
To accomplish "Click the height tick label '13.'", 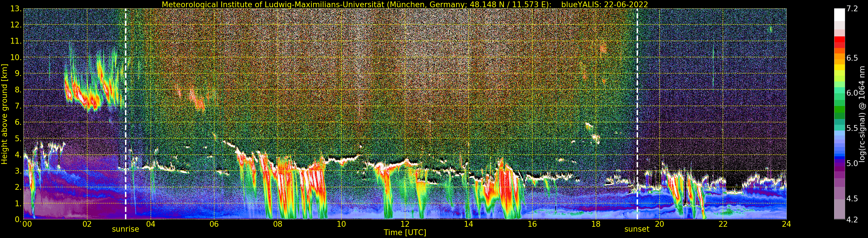I will pos(16,9).
